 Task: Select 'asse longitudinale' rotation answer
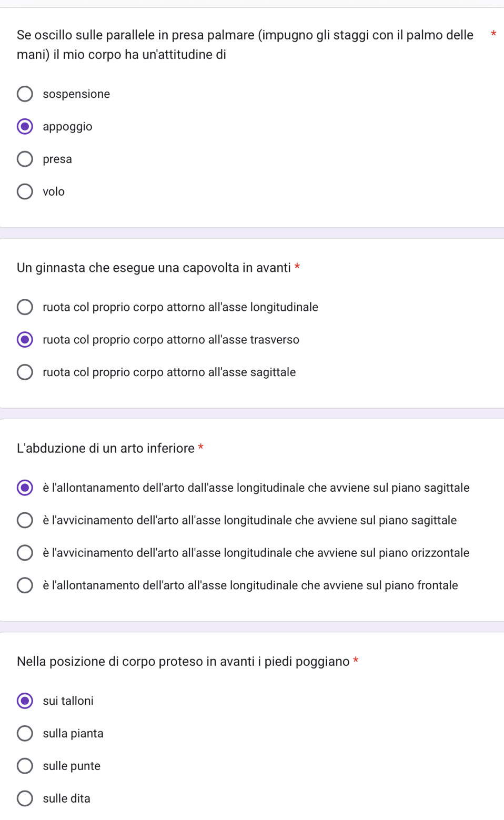(x=25, y=307)
